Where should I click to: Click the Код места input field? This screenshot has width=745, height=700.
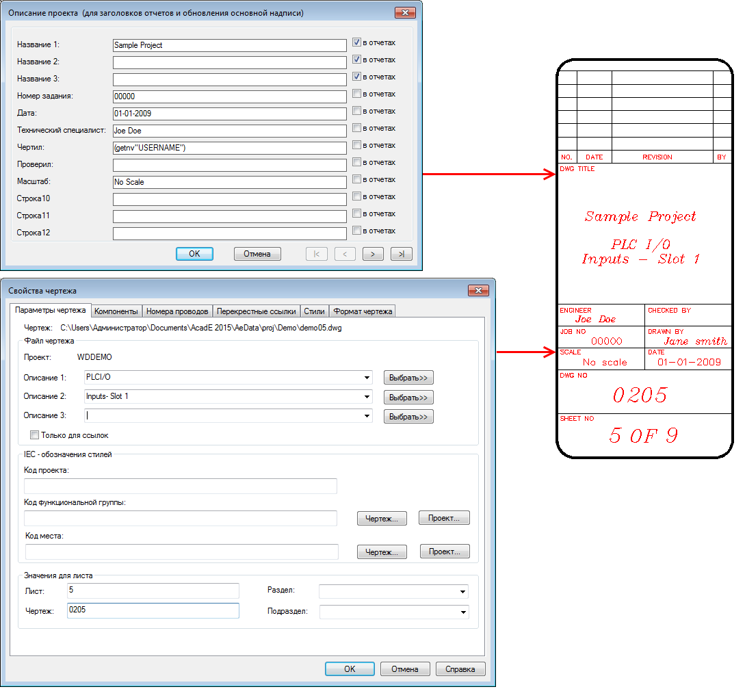(182, 552)
